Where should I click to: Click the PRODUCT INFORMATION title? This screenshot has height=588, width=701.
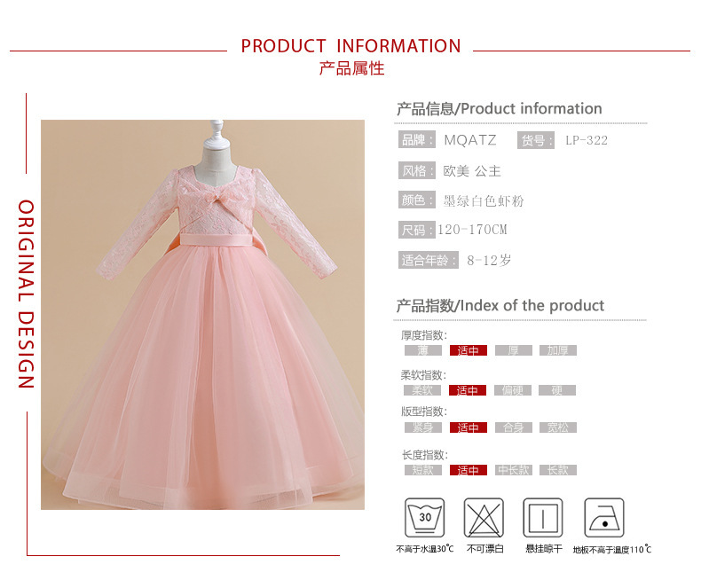pos(350,46)
